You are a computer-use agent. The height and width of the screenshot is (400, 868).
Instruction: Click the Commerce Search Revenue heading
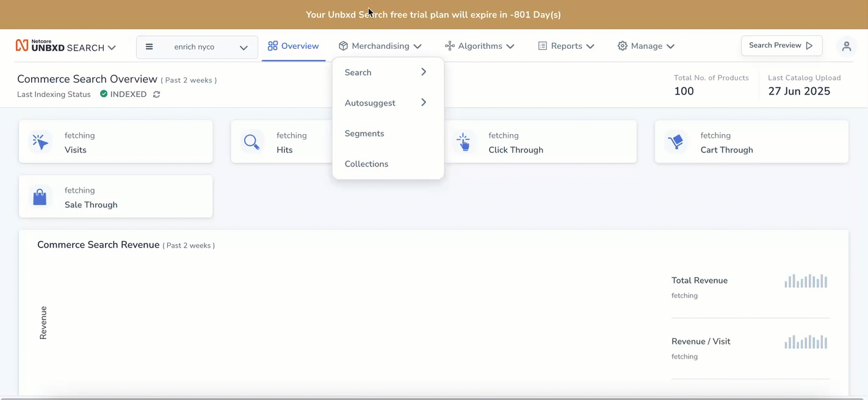(x=98, y=245)
